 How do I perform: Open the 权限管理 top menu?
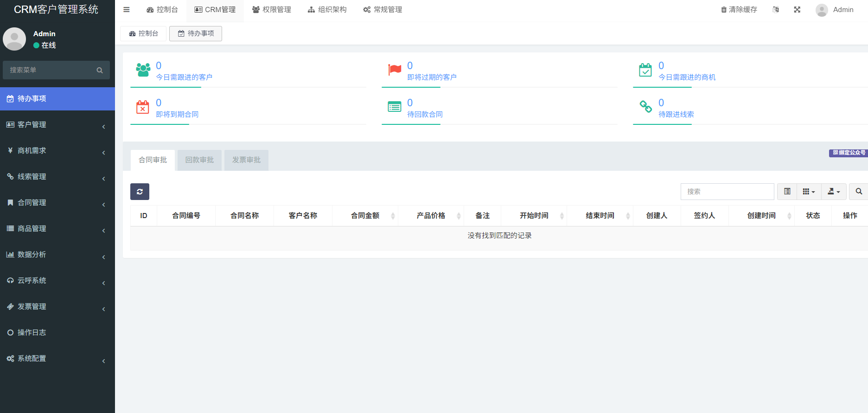point(272,10)
